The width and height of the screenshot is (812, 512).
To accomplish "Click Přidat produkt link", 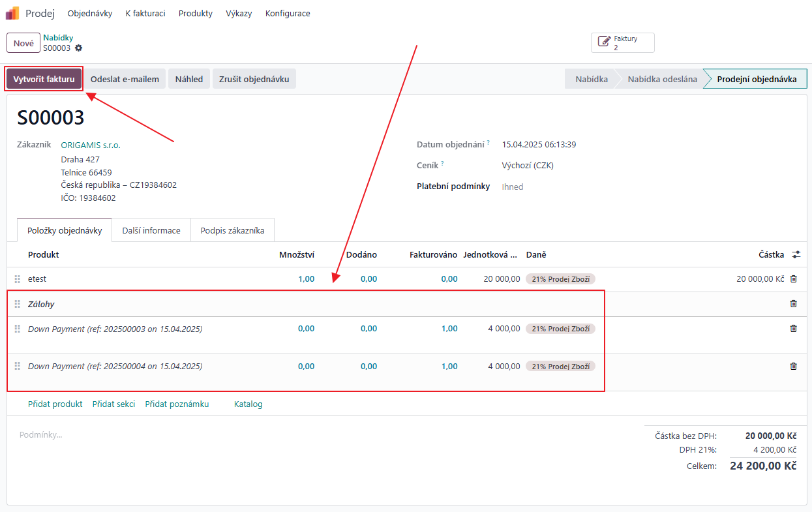I will (55, 404).
